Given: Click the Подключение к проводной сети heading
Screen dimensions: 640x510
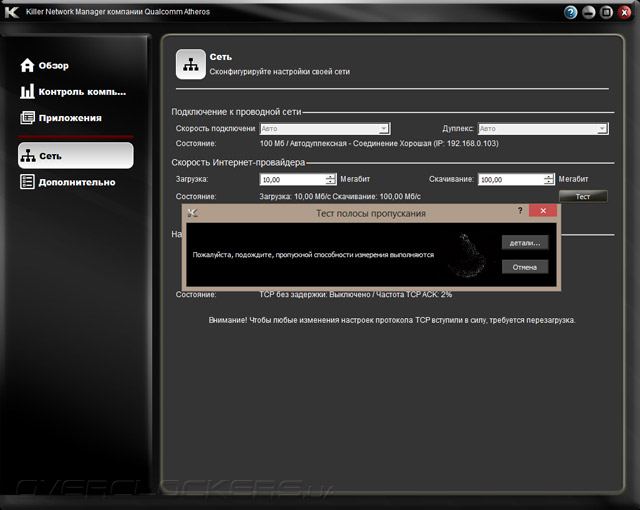Looking at the screenshot, I should tap(236, 112).
